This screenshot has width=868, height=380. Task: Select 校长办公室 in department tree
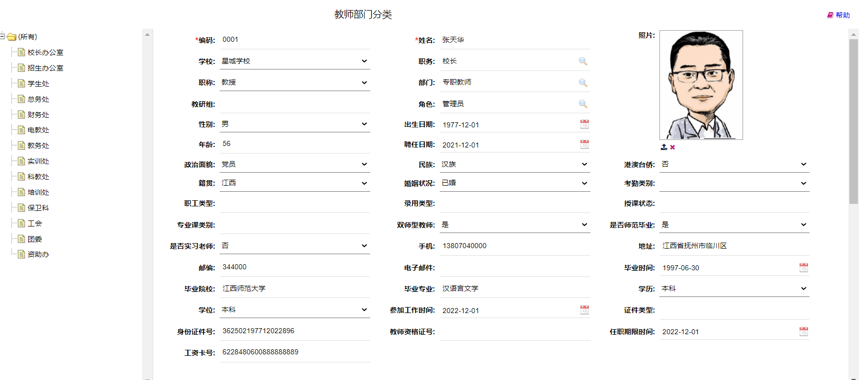[45, 52]
